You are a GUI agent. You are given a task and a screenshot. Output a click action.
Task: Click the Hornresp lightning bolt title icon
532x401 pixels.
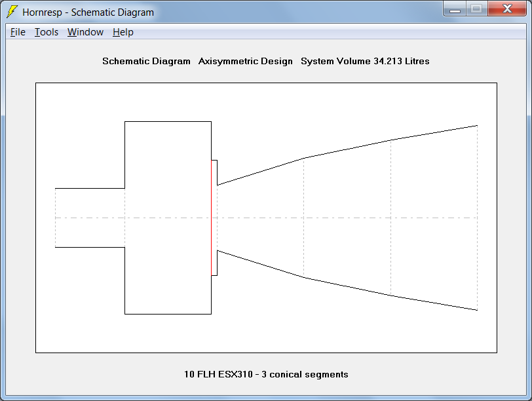(12, 12)
